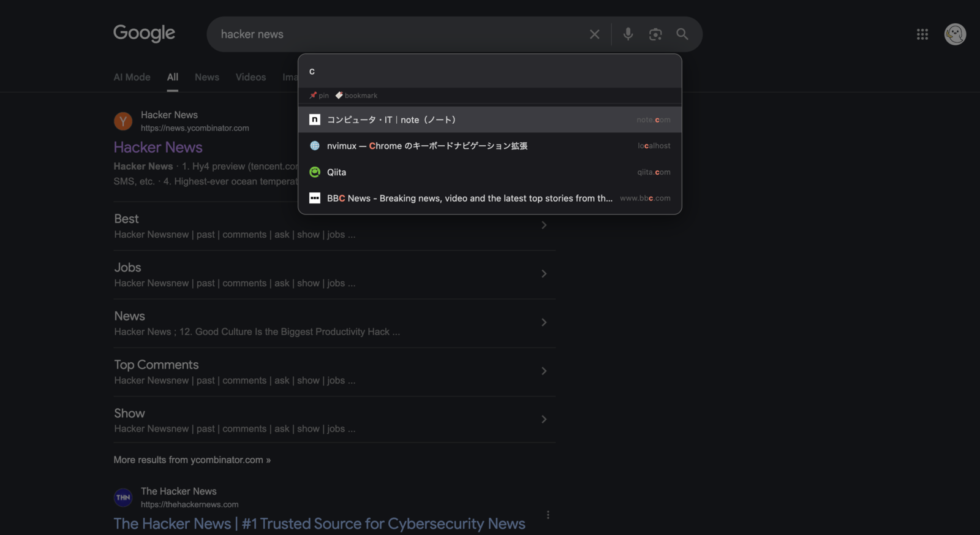Expand the Show sitelink chevron
This screenshot has height=535, width=980.
[x=544, y=419]
